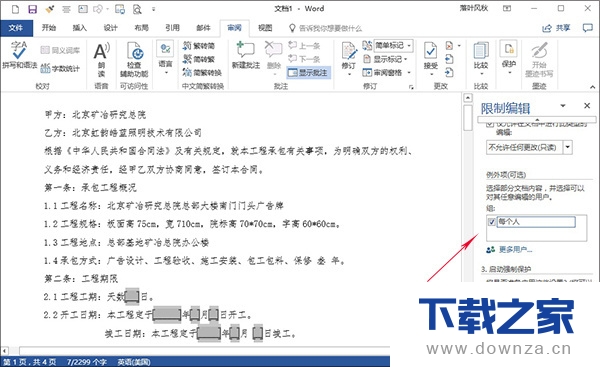Open the 审阅窗格 dropdown arrow
Image resolution: width=600 pixels, height=367 pixels.
click(x=409, y=72)
